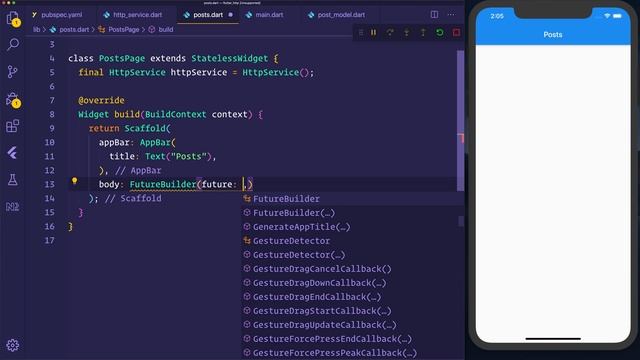Viewport: 640px width, 360px height.
Task: Open the N2 sidebar panel
Action: (x=13, y=207)
